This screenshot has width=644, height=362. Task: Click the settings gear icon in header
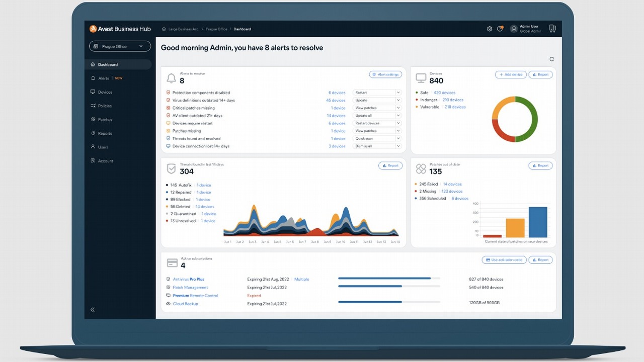pos(490,29)
